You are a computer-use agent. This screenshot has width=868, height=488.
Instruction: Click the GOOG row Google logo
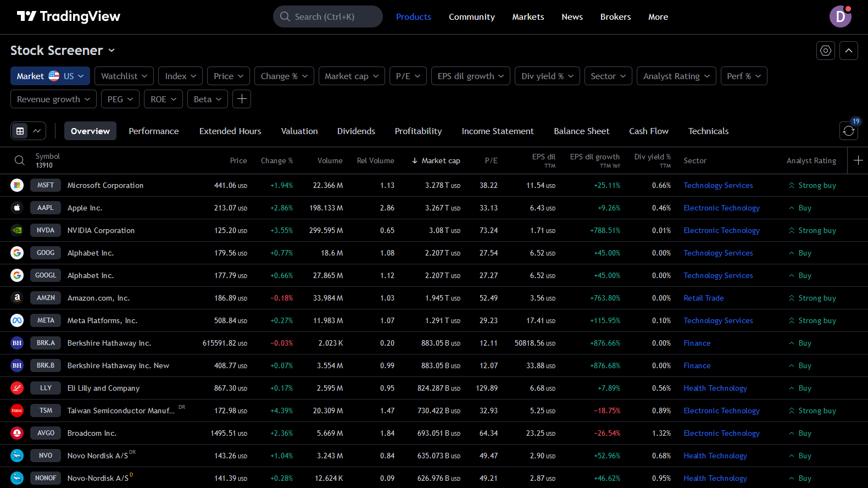click(17, 253)
